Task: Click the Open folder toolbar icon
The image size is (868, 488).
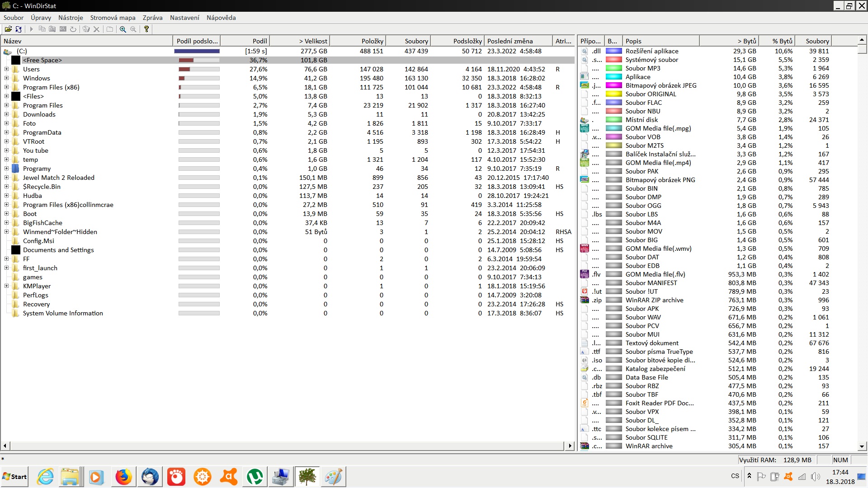Action: [x=8, y=29]
